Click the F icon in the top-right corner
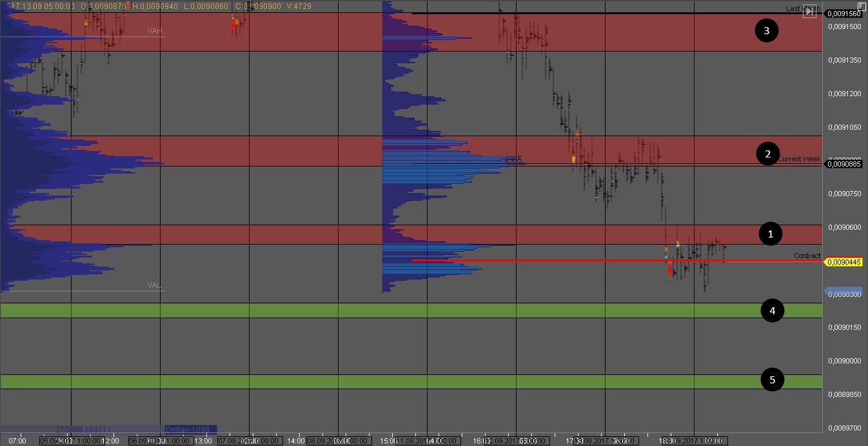 [862, 5]
